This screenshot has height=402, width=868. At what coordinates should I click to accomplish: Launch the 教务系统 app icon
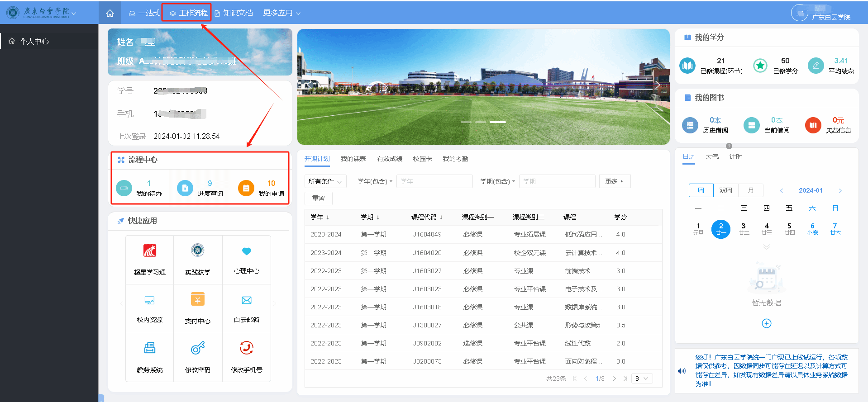point(150,348)
